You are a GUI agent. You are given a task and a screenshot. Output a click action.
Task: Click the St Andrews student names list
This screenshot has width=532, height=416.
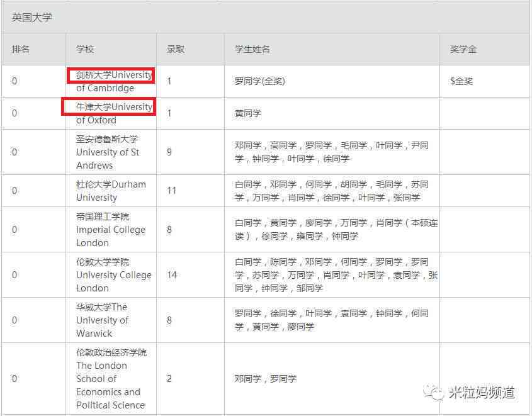(x=332, y=152)
